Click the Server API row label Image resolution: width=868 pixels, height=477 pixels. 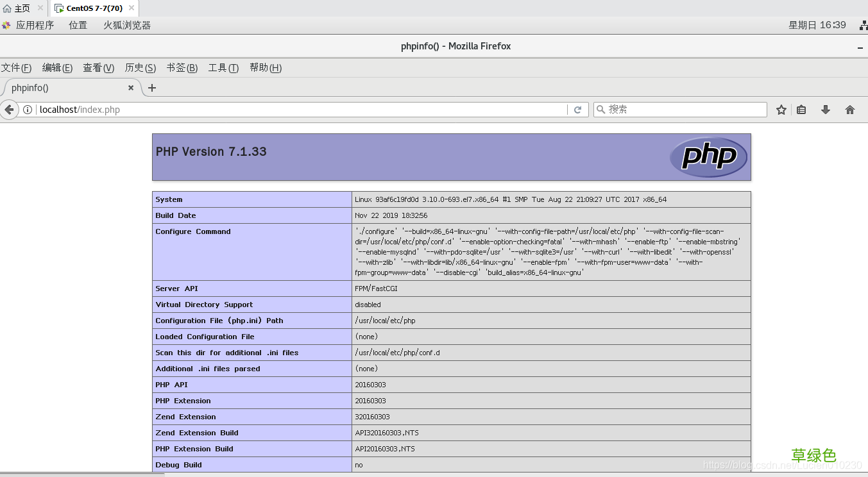coord(176,289)
